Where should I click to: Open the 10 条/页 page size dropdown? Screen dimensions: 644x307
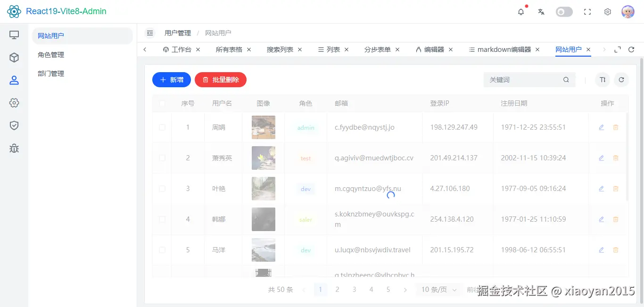439,290
